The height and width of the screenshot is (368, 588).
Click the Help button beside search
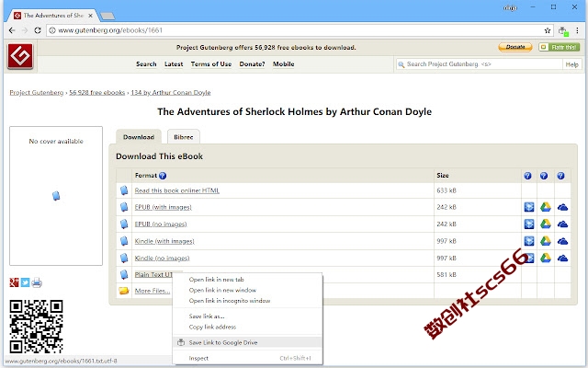click(571, 64)
